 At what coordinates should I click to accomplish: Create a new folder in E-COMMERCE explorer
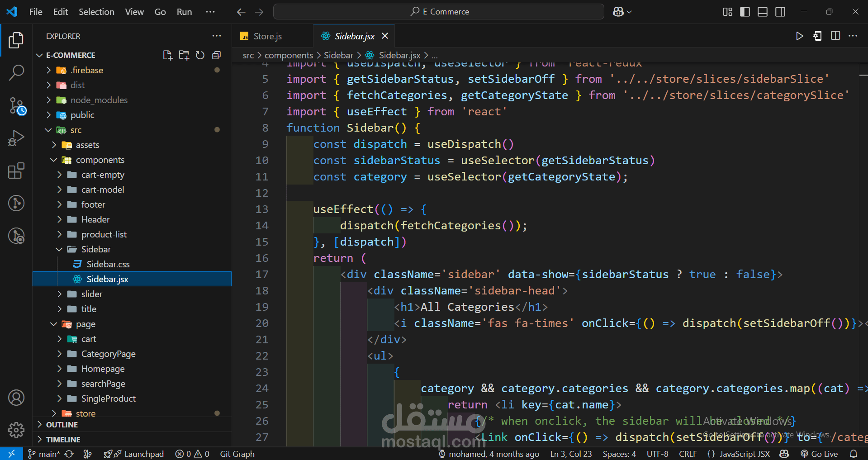[184, 55]
